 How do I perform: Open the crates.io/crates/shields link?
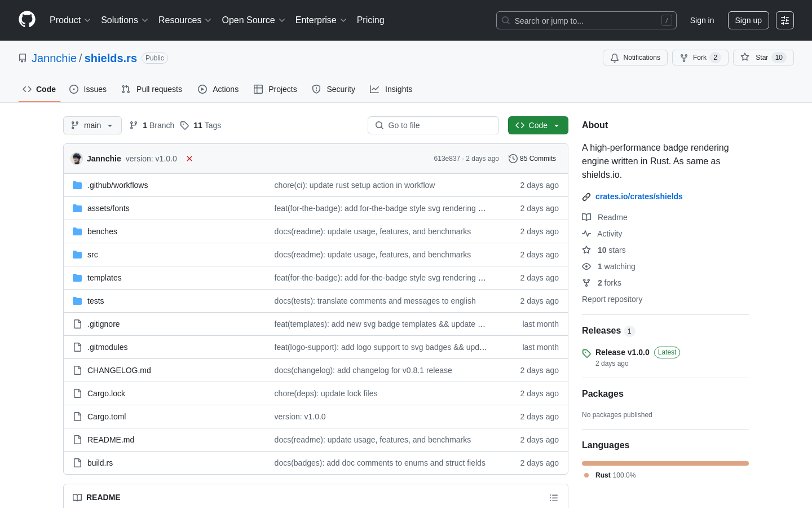(639, 196)
